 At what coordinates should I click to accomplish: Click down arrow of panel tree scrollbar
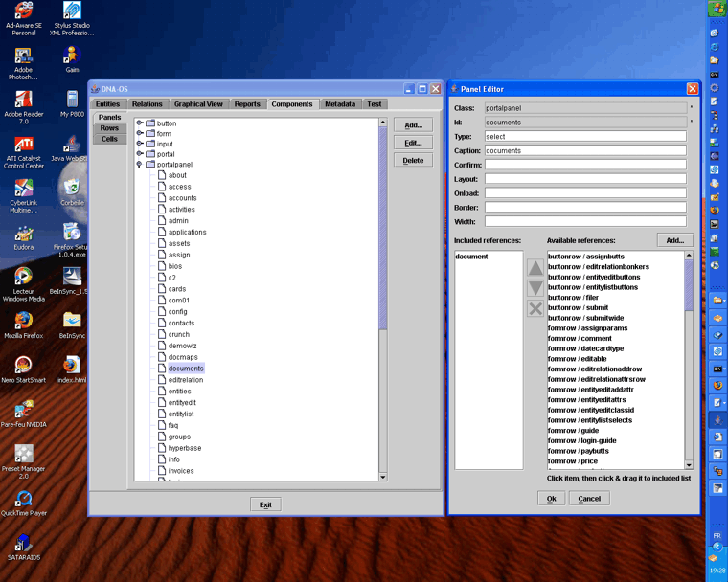[x=382, y=477]
